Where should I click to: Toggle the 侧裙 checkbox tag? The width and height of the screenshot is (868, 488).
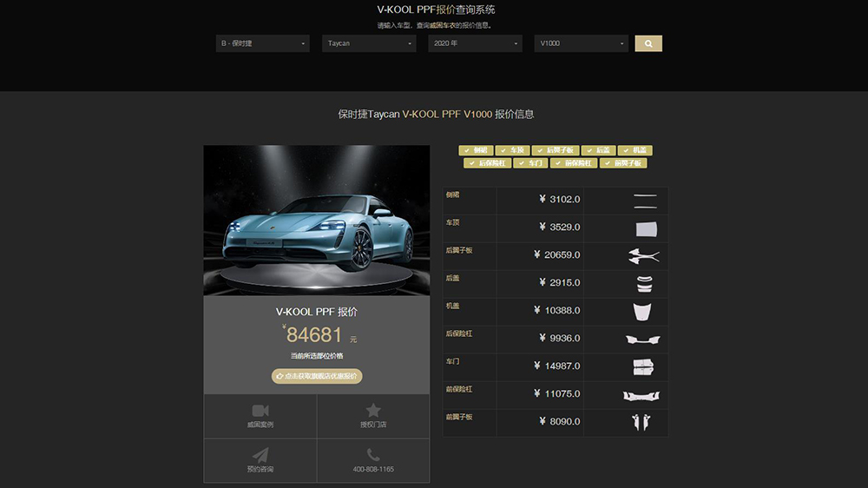476,150
